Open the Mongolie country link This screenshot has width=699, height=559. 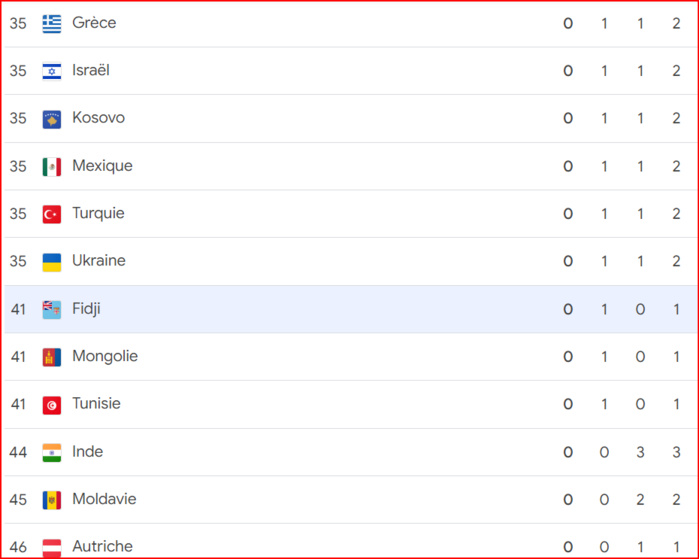(105, 356)
